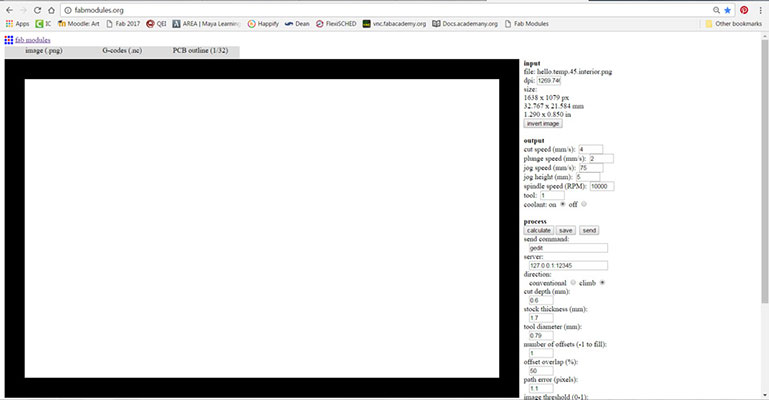Open the G-codes (.nc) output format menu

point(122,50)
